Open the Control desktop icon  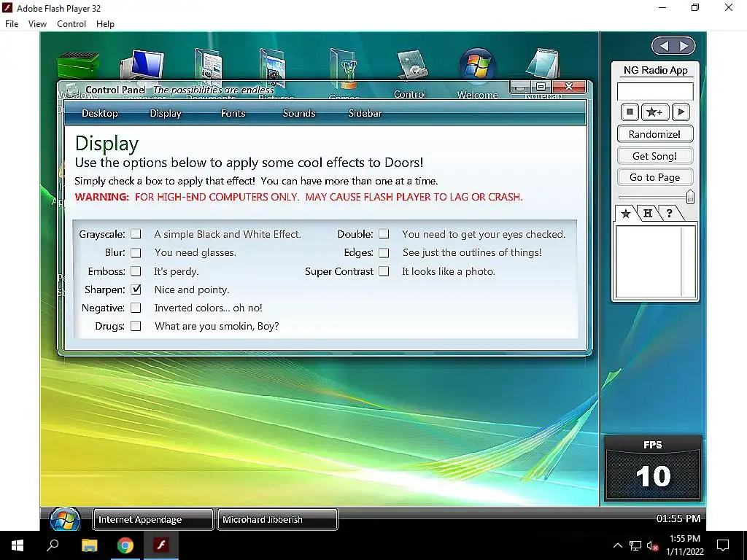coord(412,66)
